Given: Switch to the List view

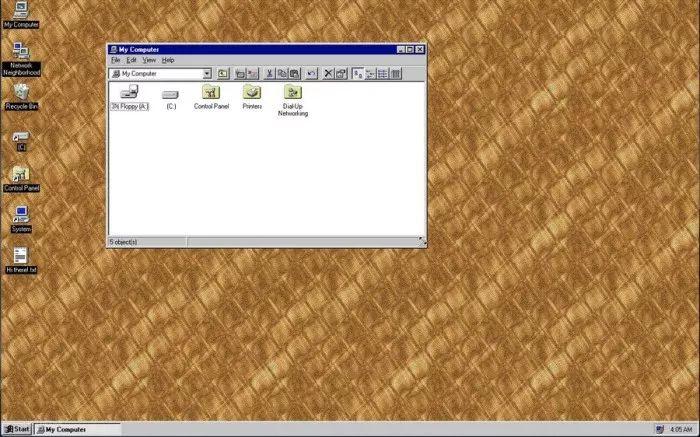Looking at the screenshot, I should (383, 74).
